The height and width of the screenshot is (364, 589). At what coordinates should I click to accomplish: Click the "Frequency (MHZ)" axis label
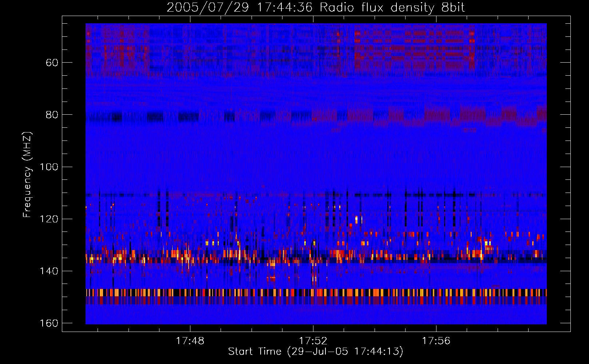[27, 174]
